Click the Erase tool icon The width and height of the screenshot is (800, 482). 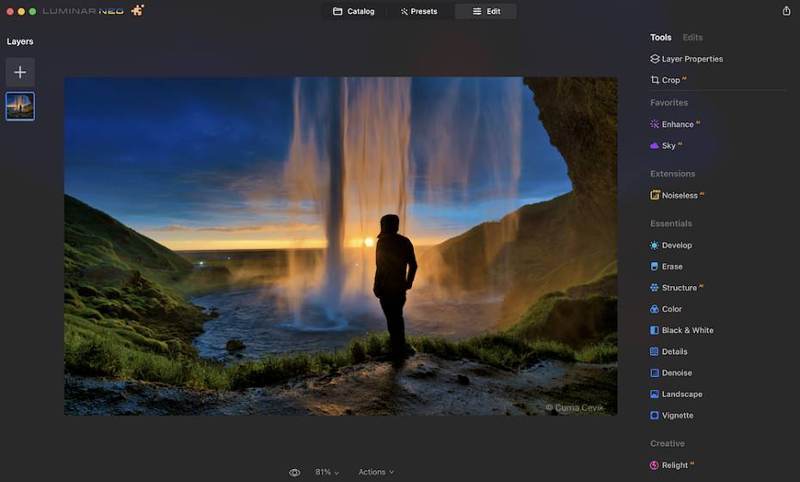[655, 266]
